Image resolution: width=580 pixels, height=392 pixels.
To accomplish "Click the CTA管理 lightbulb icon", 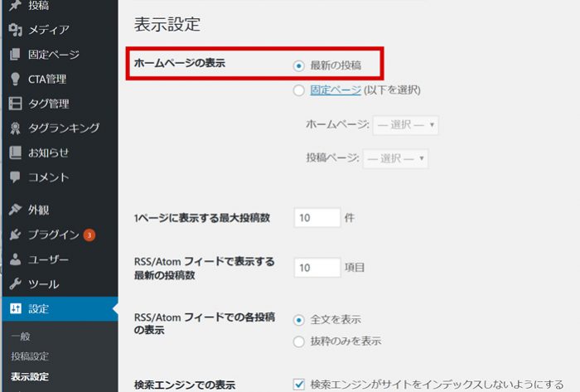I will (14, 80).
